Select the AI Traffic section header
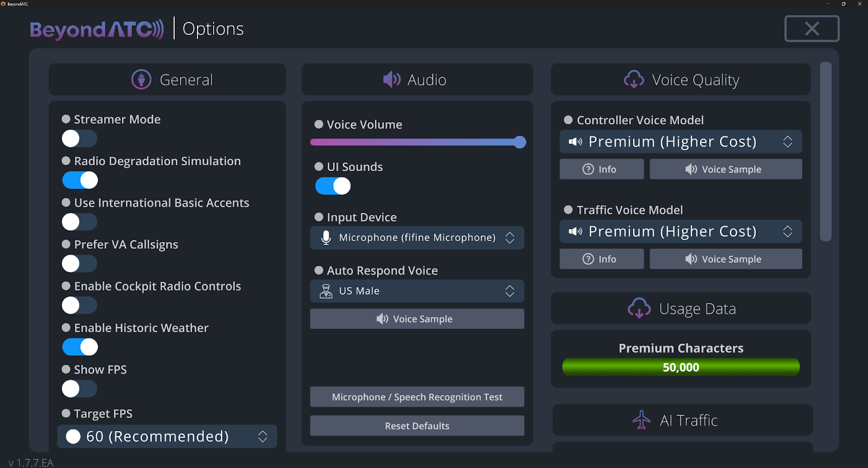The height and width of the screenshot is (468, 868). click(682, 420)
